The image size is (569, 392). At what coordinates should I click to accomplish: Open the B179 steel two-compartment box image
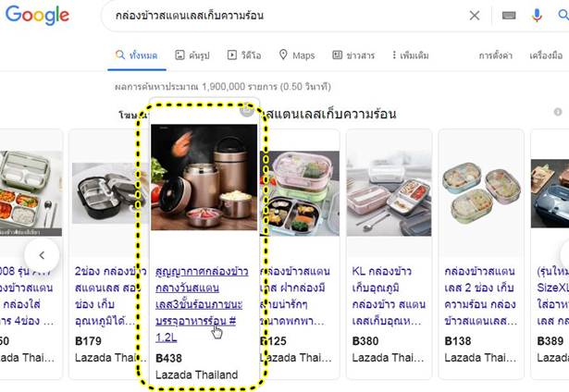pos(109,193)
